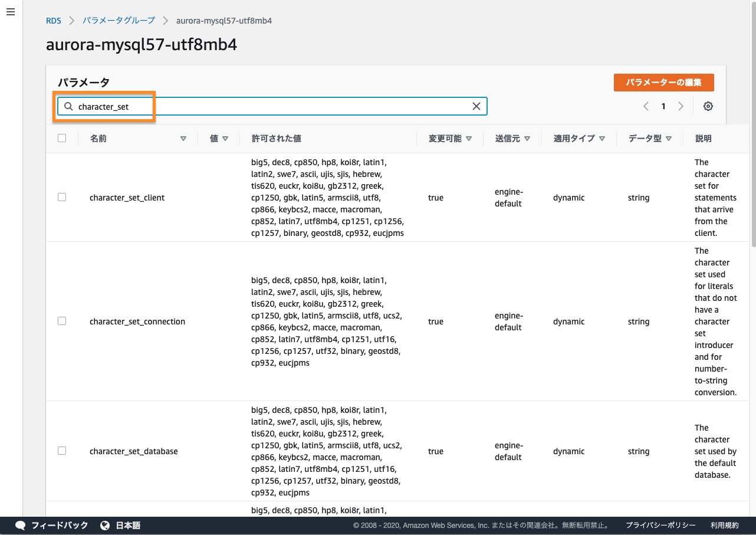Open table preferences gear icon
This screenshot has width=756, height=535.
point(708,106)
